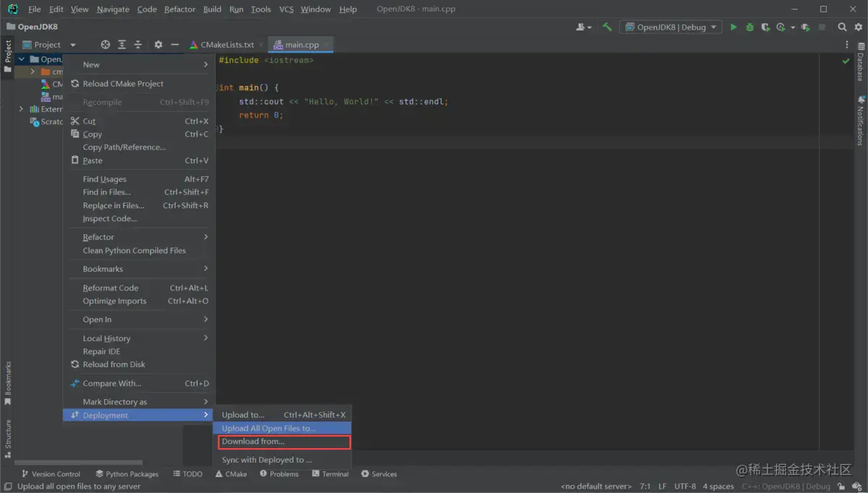
Task: Open Project panel gear options
Action: [x=158, y=45]
